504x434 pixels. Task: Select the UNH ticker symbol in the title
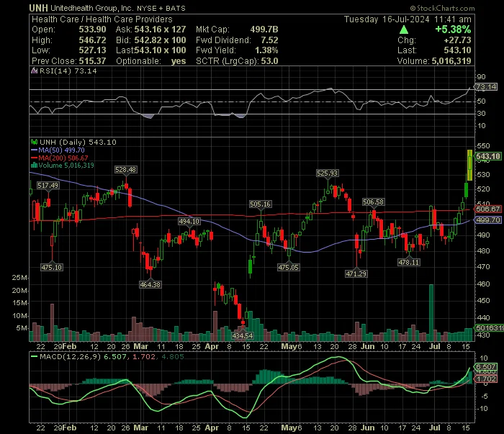click(x=39, y=8)
